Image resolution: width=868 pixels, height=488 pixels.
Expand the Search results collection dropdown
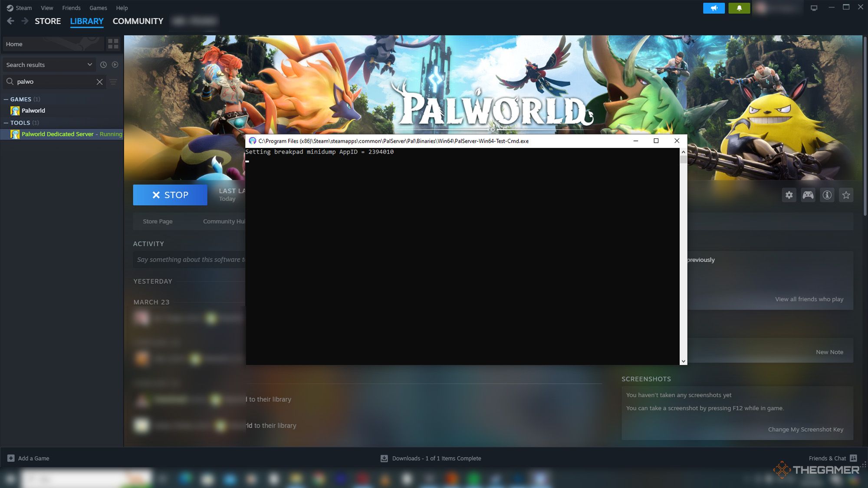49,65
